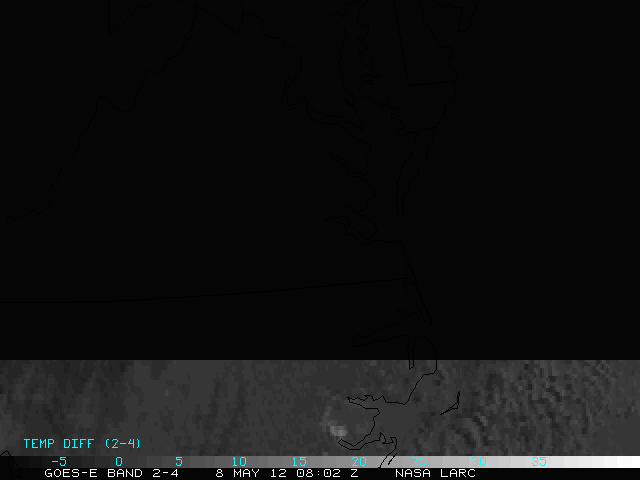Screen dimensions: 640x480
Task: Click the 5 tick on the grayscale bar
Action: (178, 461)
